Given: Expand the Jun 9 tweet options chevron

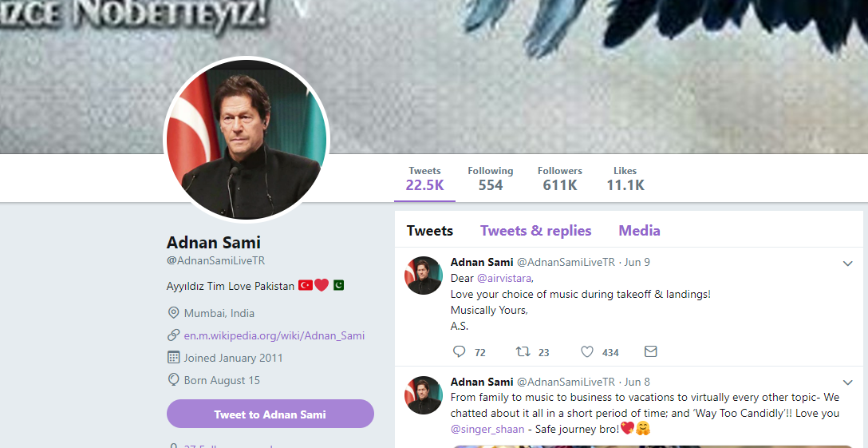Looking at the screenshot, I should click(x=847, y=264).
